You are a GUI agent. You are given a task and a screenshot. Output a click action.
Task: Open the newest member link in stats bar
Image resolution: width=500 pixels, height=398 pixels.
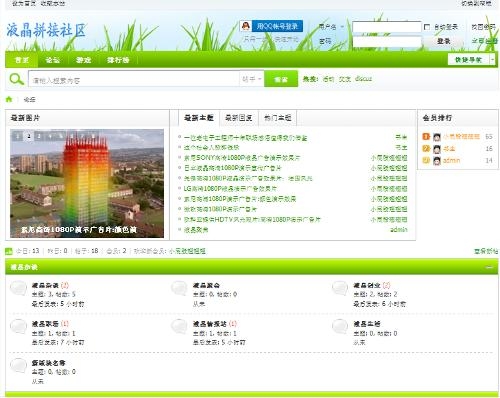(x=187, y=251)
